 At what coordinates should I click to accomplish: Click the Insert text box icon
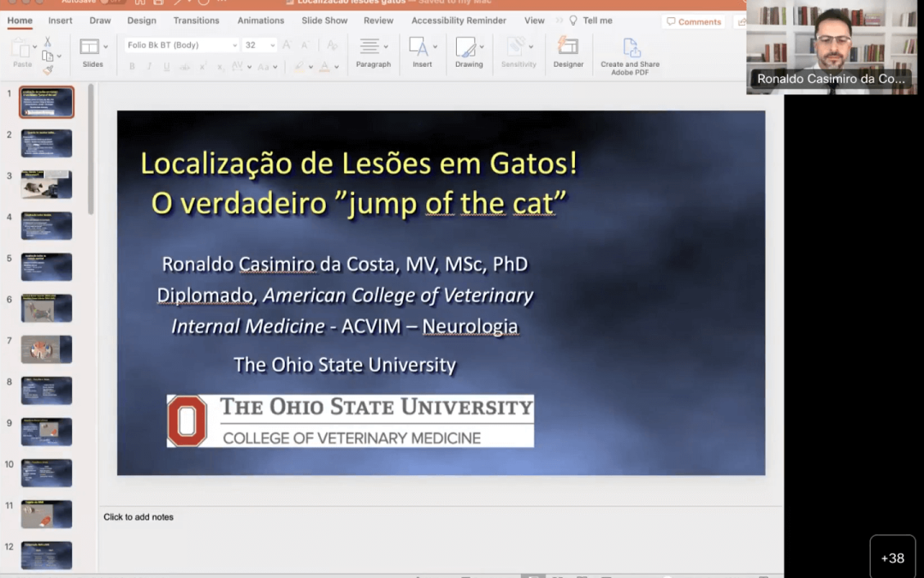click(x=418, y=46)
